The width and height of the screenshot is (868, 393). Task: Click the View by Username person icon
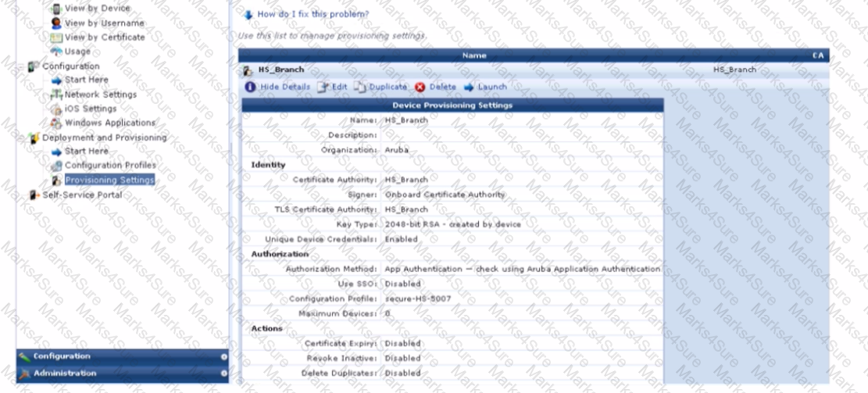point(56,23)
